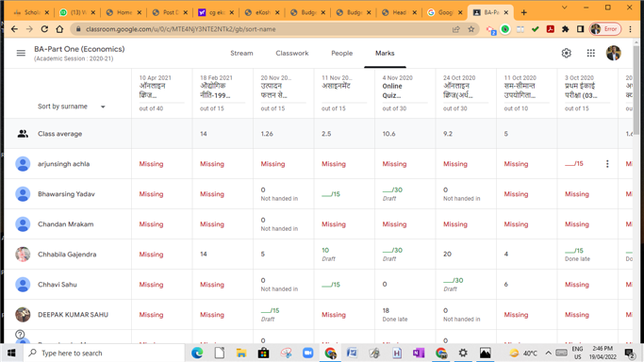Close the BA-Part One browser tab
The height and width of the screenshot is (362, 644).
(506, 12)
